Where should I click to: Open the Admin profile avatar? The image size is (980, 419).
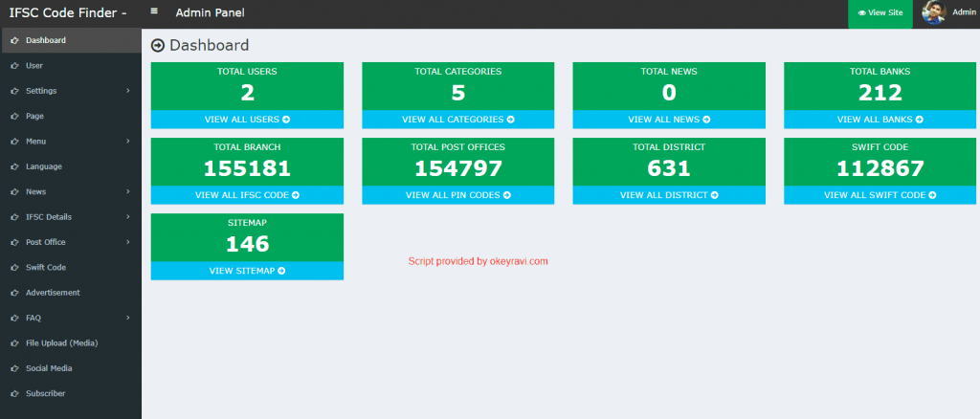pos(934,12)
